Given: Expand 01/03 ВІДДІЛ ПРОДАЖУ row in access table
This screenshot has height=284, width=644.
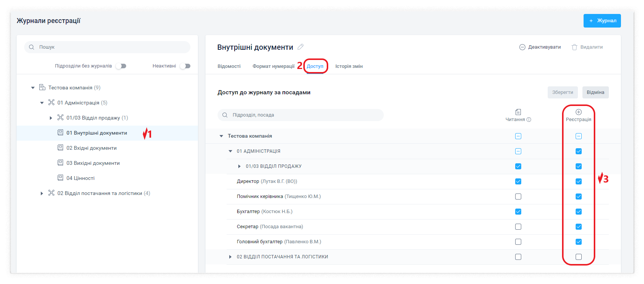Looking at the screenshot, I should point(239,166).
